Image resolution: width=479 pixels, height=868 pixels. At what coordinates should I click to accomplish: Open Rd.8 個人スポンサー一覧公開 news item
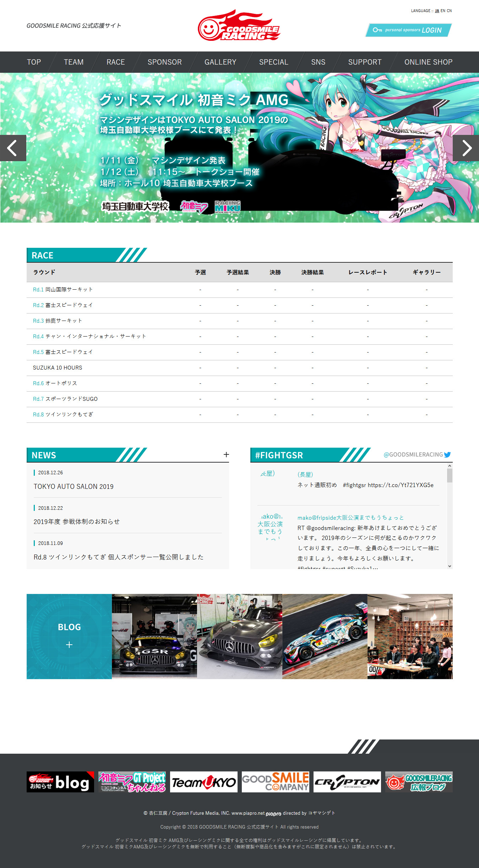pyautogui.click(x=119, y=557)
